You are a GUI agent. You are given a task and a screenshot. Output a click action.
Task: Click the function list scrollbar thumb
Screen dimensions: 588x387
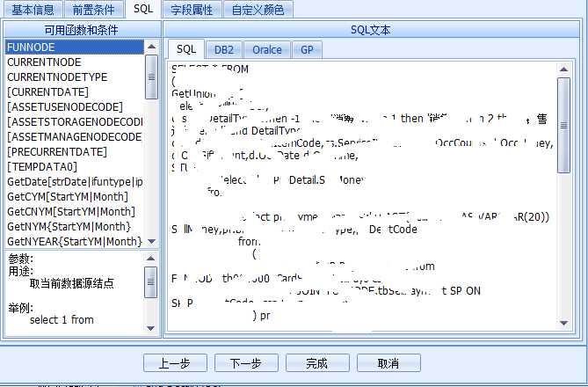pyautogui.click(x=151, y=77)
